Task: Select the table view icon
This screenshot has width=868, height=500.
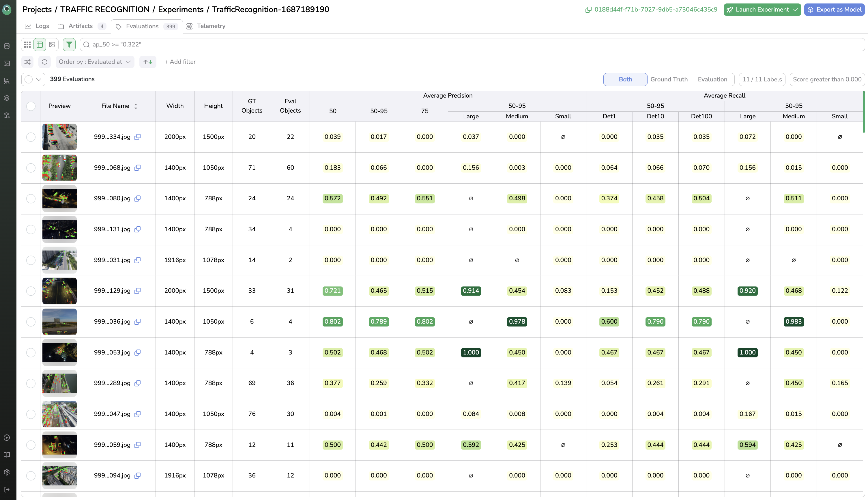Action: (x=40, y=45)
